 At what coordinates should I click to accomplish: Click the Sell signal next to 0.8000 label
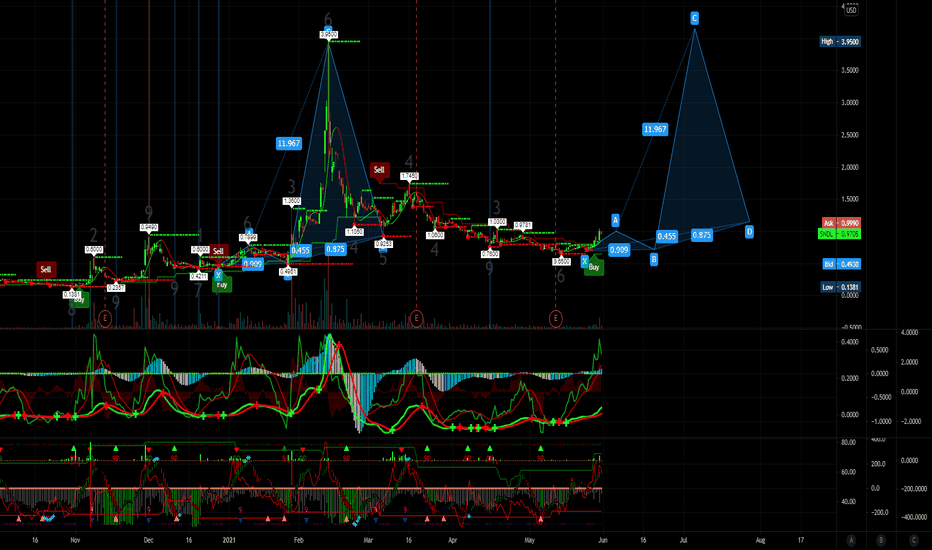219,251
